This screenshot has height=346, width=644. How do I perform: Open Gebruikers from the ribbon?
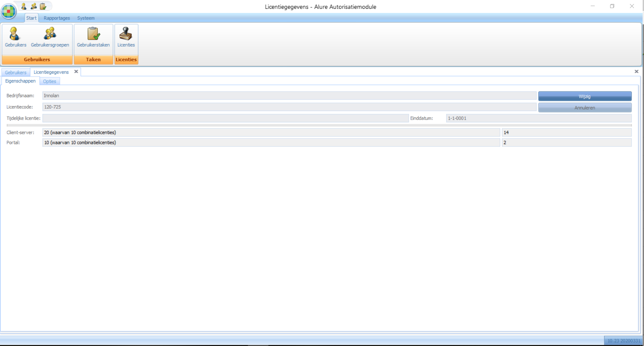pos(15,38)
